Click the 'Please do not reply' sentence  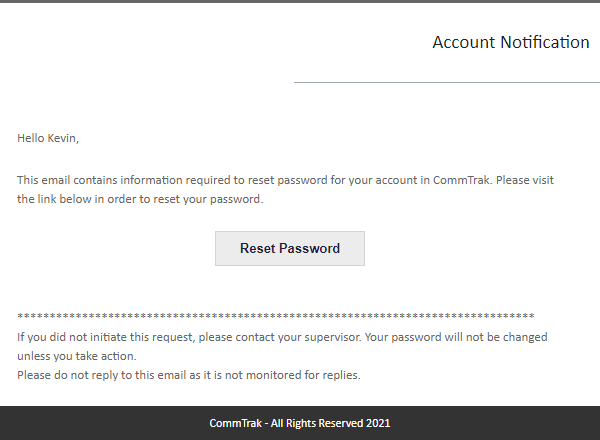pyautogui.click(x=189, y=375)
